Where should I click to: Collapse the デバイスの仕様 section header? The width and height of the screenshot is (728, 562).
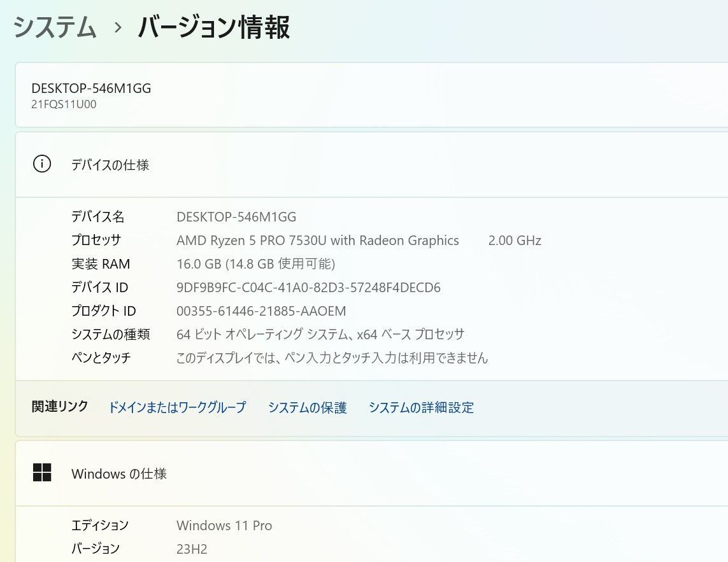tap(371, 164)
